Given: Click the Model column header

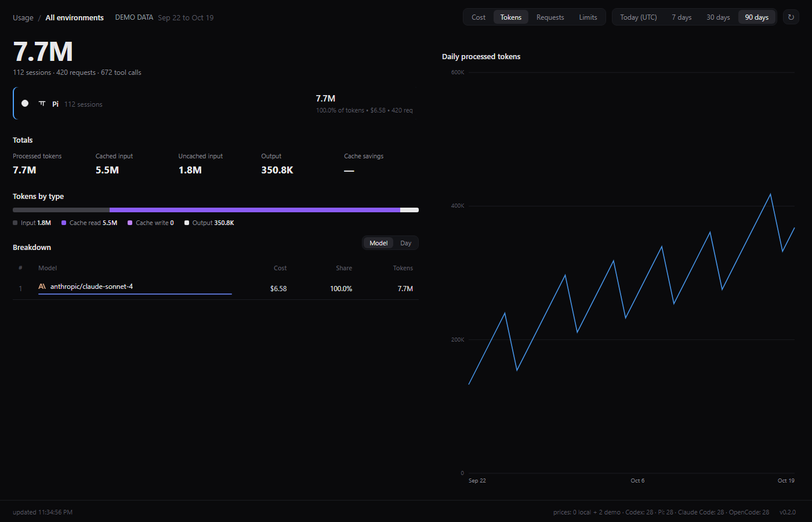Looking at the screenshot, I should [48, 268].
